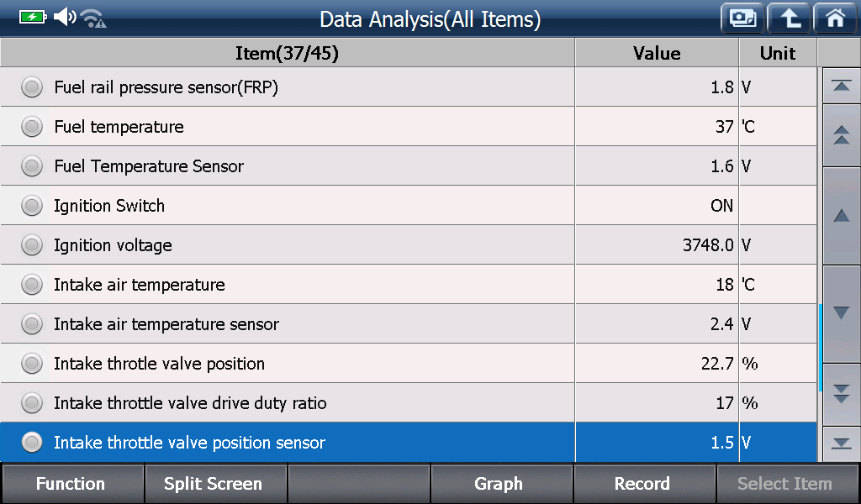Move up one row arrow
Screen dimensions: 861x504
pyautogui.click(x=841, y=216)
